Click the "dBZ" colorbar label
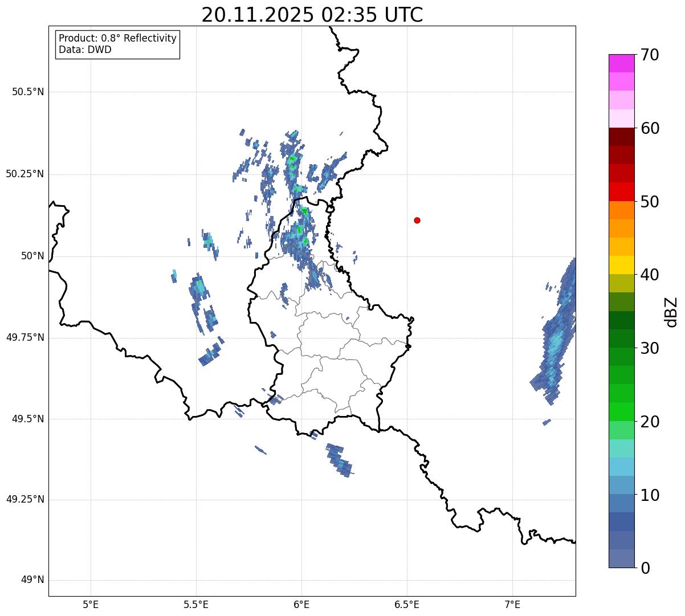Image resolution: width=685 pixels, height=616 pixels. tap(671, 311)
